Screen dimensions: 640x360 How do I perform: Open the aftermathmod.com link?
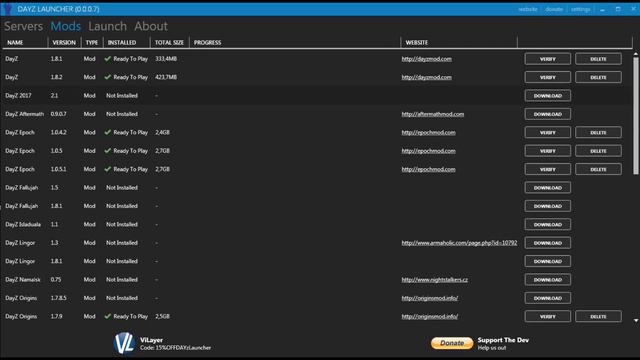[433, 114]
